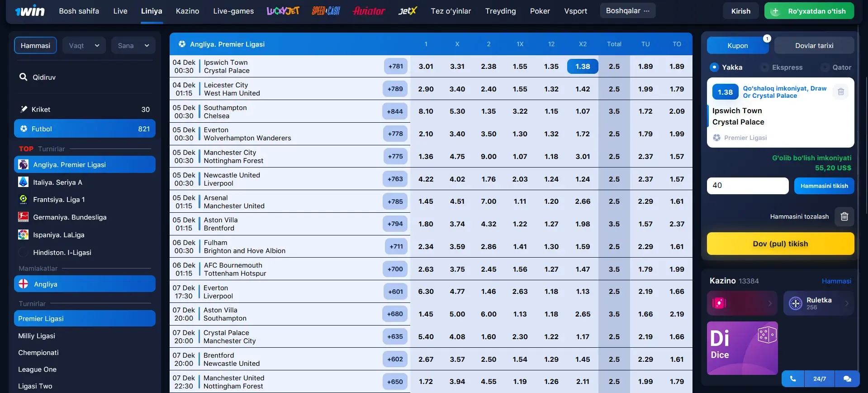Click trash icon next to Hammasini tozalash
Screen dimensions: 868x393
[844, 216]
